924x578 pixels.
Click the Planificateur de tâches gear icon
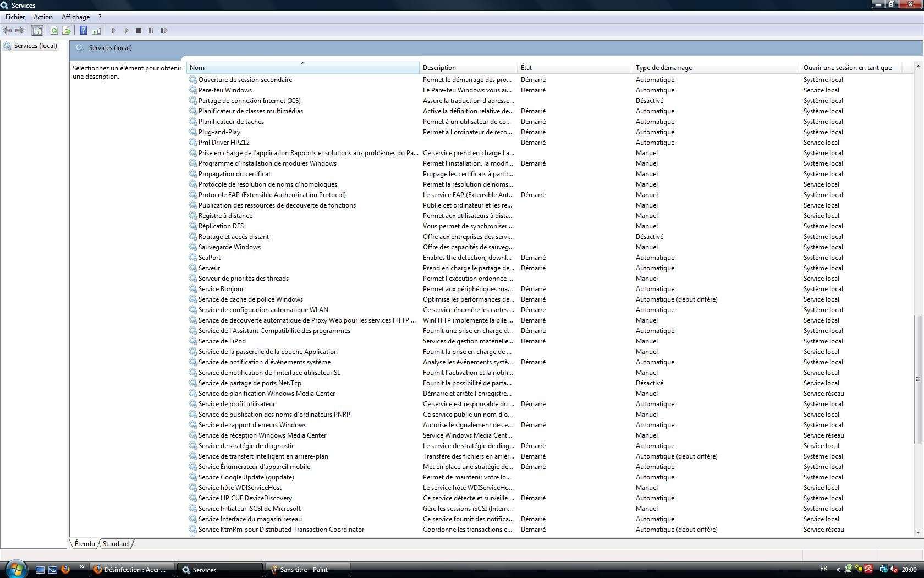[x=193, y=122]
